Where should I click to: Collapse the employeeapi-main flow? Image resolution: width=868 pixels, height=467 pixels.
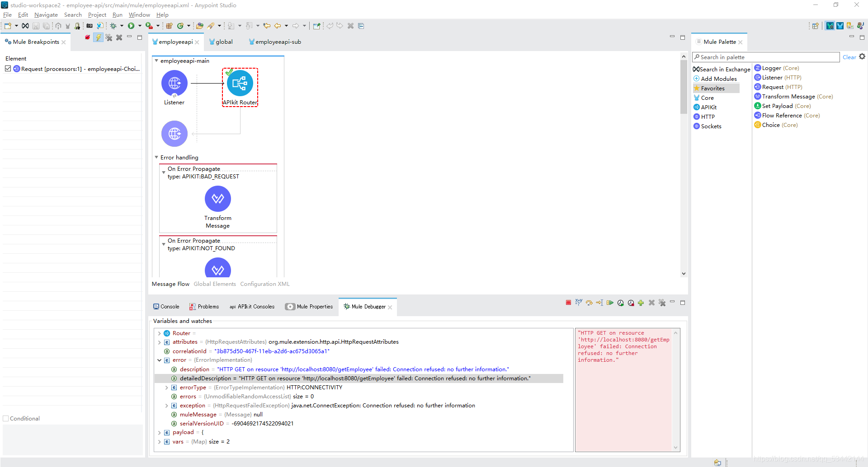click(x=156, y=61)
